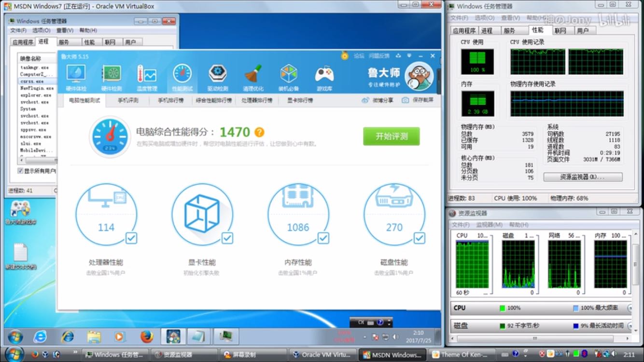Click the disk performance circle showing 270
644x362 pixels.
point(394,215)
